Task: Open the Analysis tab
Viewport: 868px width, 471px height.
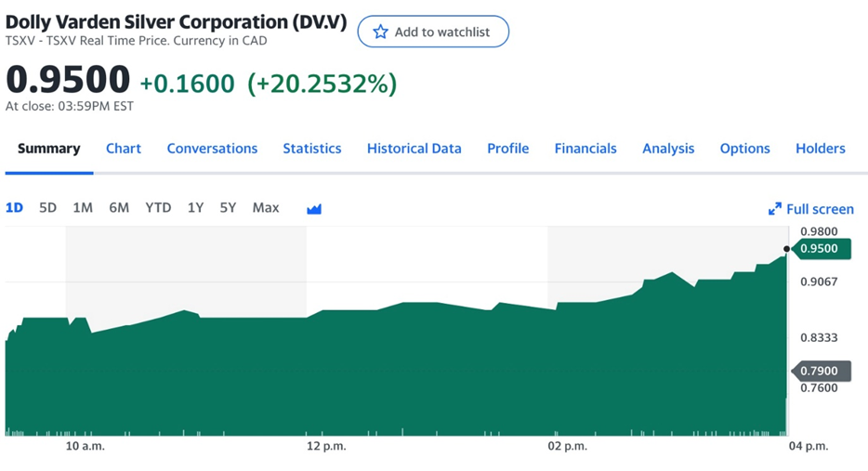Action: (x=668, y=149)
